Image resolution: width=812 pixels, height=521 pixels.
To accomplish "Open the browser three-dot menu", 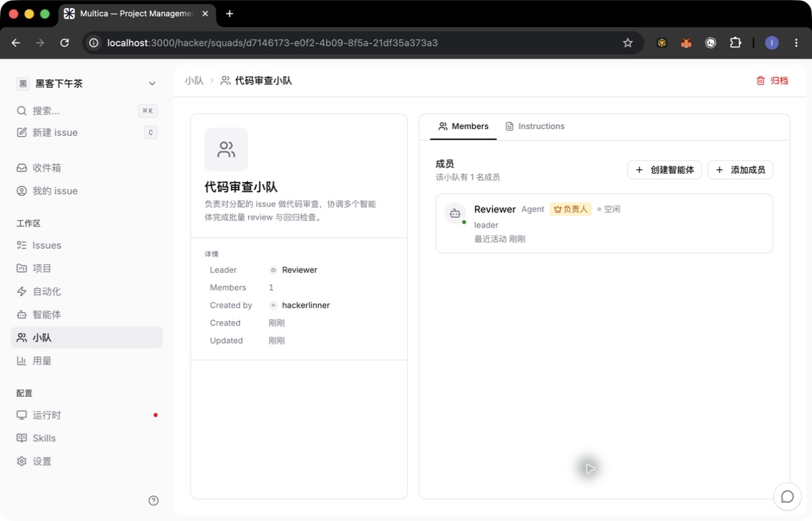I will (796, 43).
